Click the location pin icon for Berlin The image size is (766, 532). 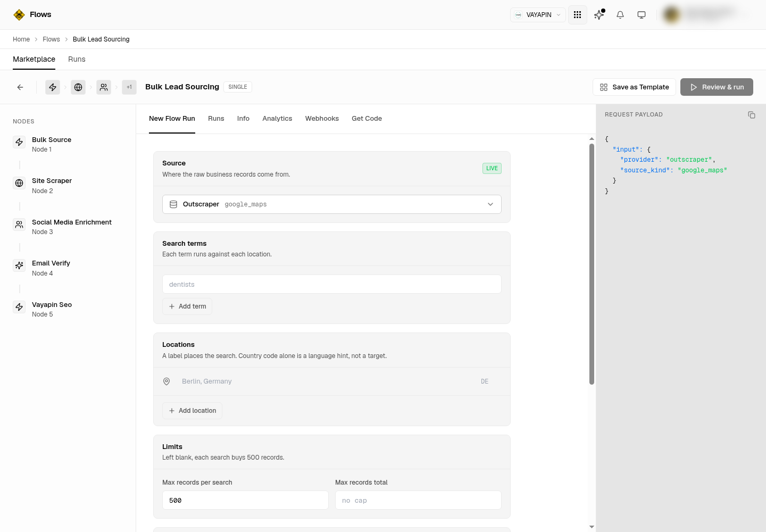(x=166, y=381)
